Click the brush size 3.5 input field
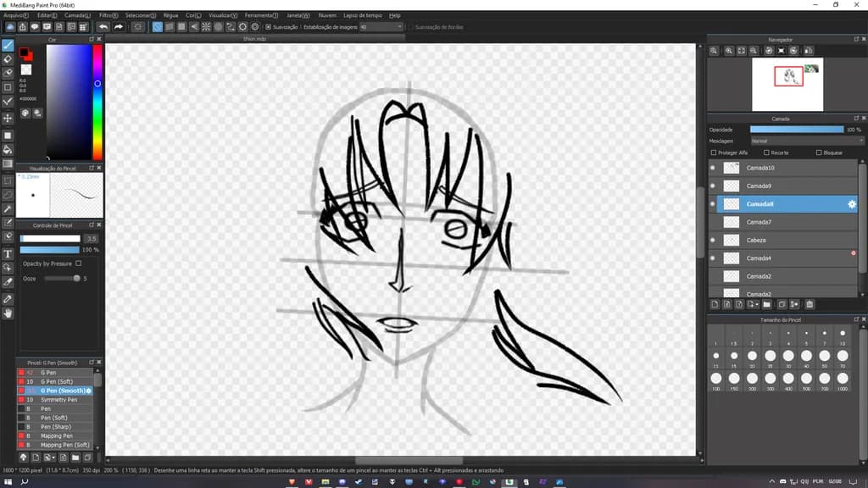Screen dimensions: 868x488 coord(92,238)
